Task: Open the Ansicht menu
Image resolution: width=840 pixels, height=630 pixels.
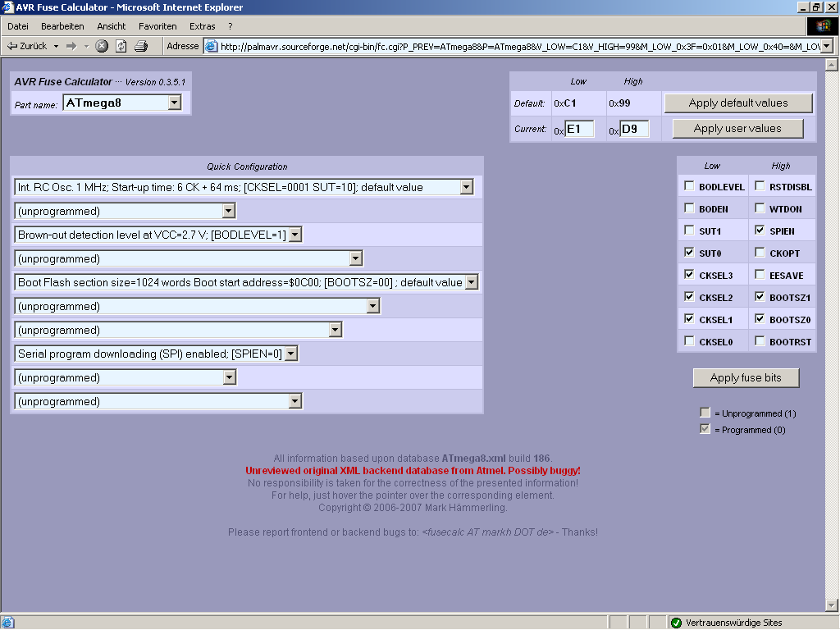Action: 111,26
